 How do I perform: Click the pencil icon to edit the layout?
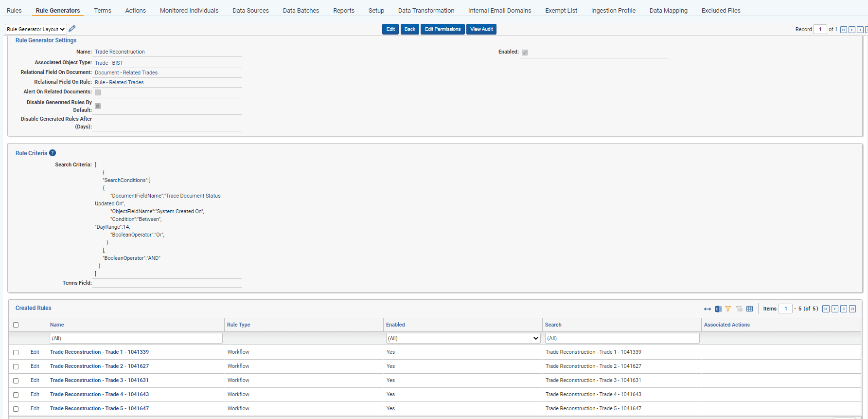coord(72,29)
